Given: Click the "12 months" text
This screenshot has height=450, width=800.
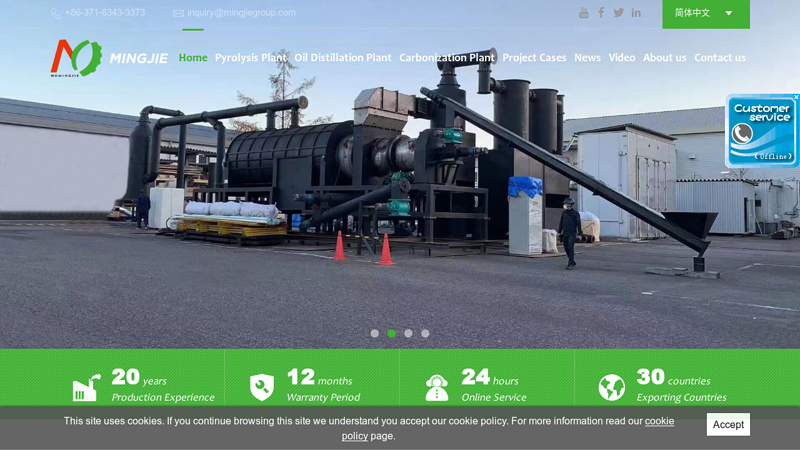Looking at the screenshot, I should (319, 378).
